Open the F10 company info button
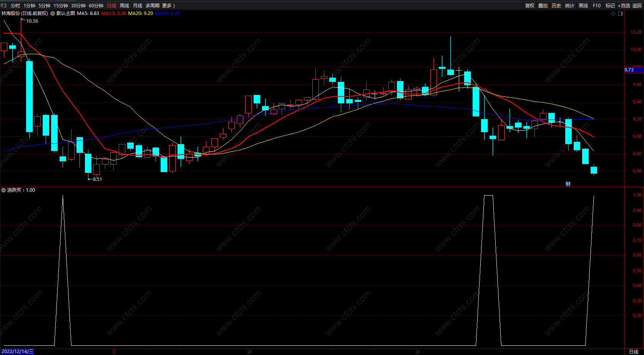Viewport: 644px width, 355px height. (x=597, y=5)
